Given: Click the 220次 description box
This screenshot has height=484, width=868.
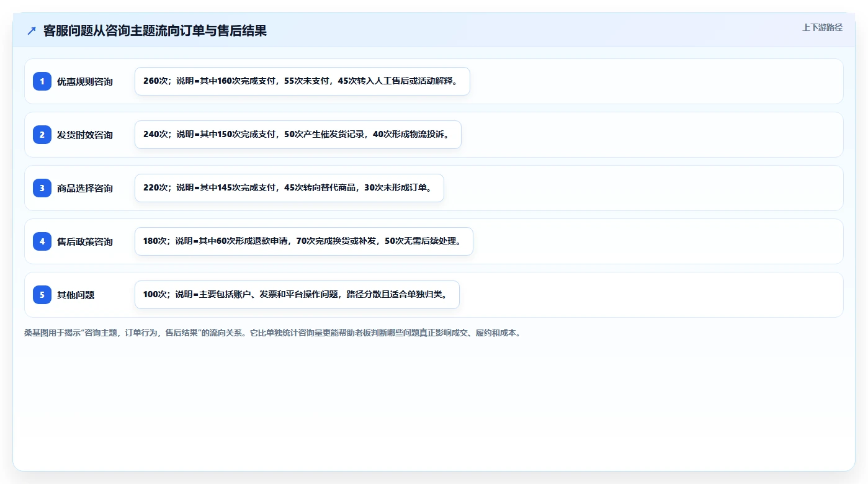Looking at the screenshot, I should coord(289,188).
